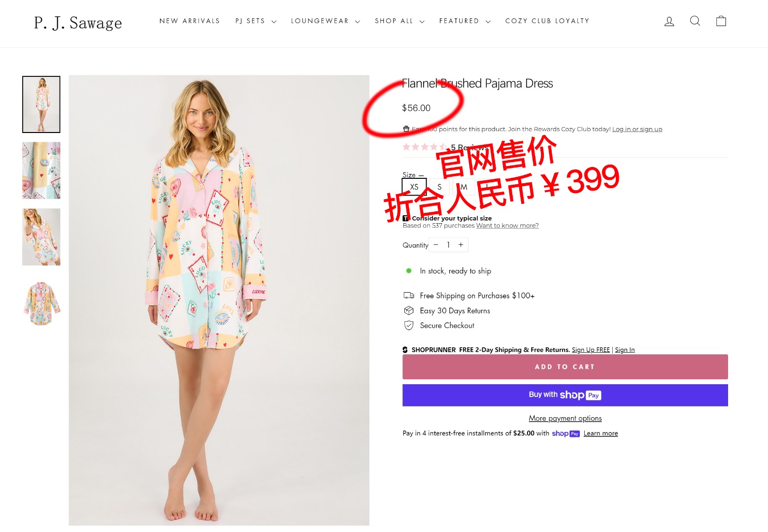Screen dimensions: 768x532
Task: Select size S
Action: (439, 187)
